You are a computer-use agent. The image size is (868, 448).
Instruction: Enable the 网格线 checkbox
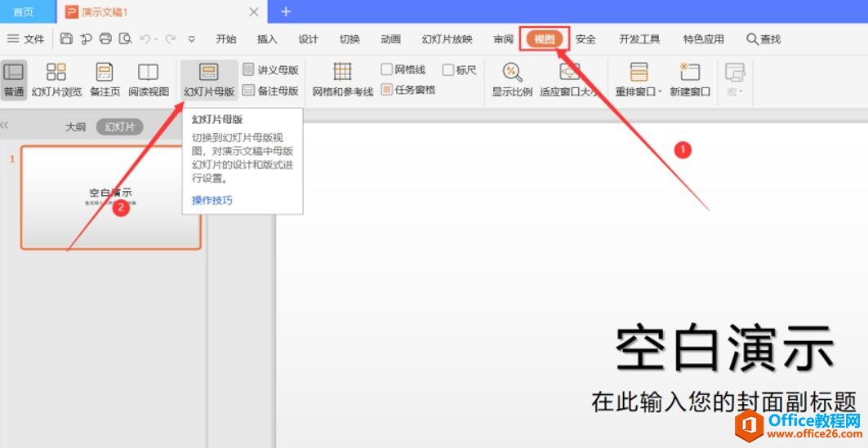(387, 69)
